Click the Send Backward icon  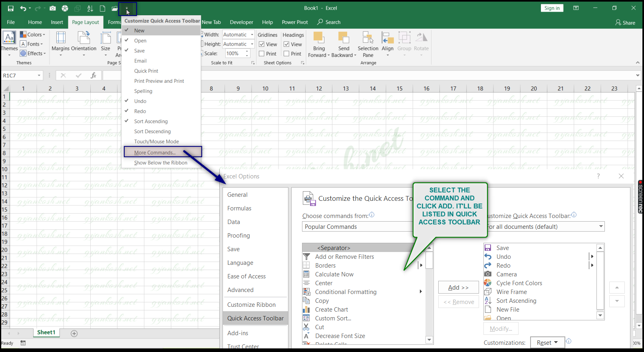tap(344, 37)
